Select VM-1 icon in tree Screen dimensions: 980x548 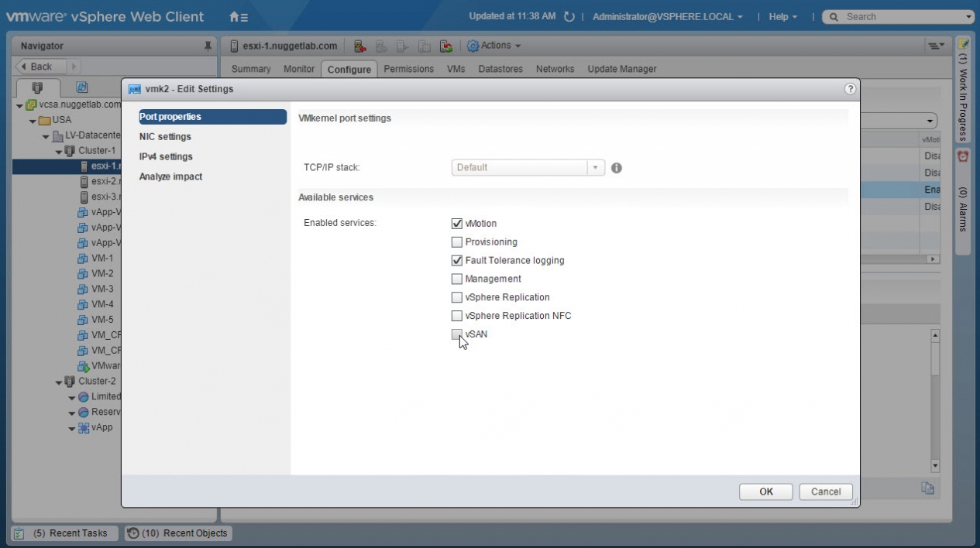[83, 258]
